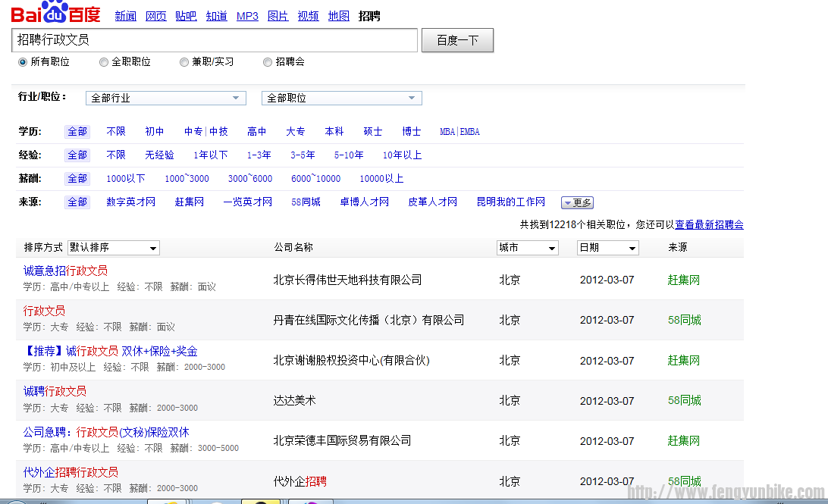Select the 招聘会 radio button
This screenshot has height=504, width=828.
(267, 62)
